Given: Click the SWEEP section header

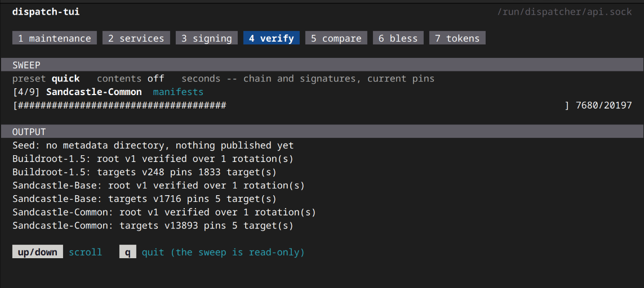Looking at the screenshot, I should click(322, 65).
